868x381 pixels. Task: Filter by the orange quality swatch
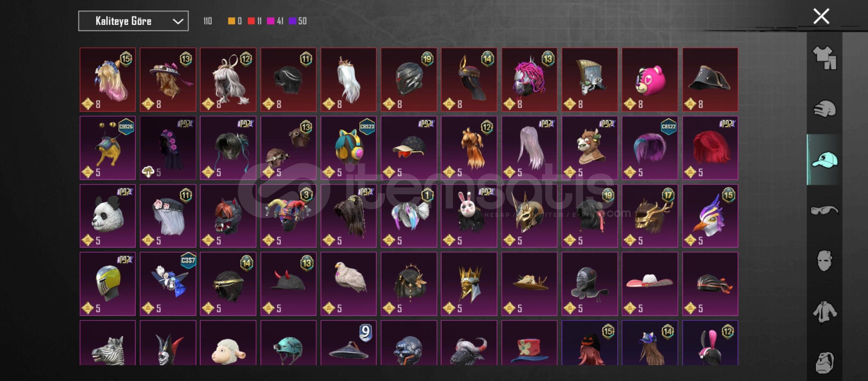click(x=235, y=21)
